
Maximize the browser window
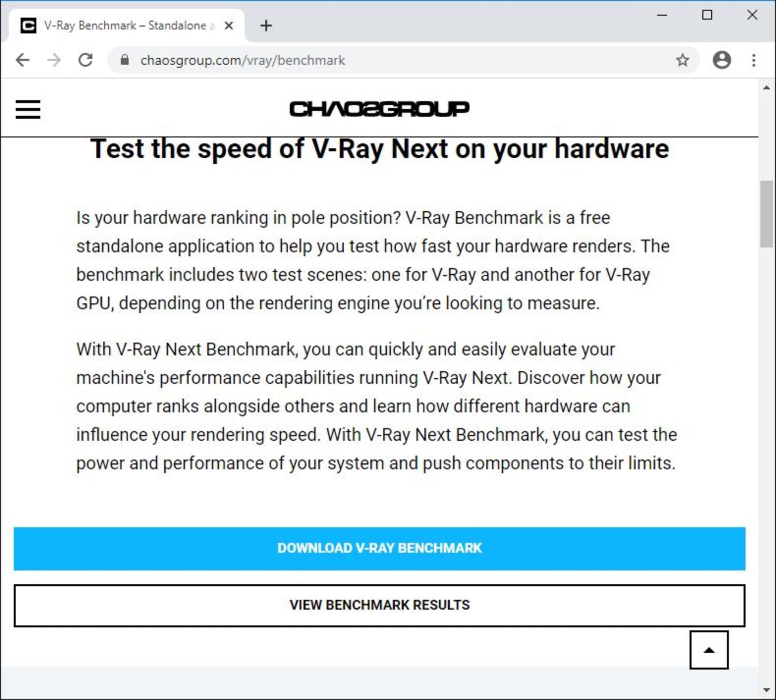click(x=707, y=15)
